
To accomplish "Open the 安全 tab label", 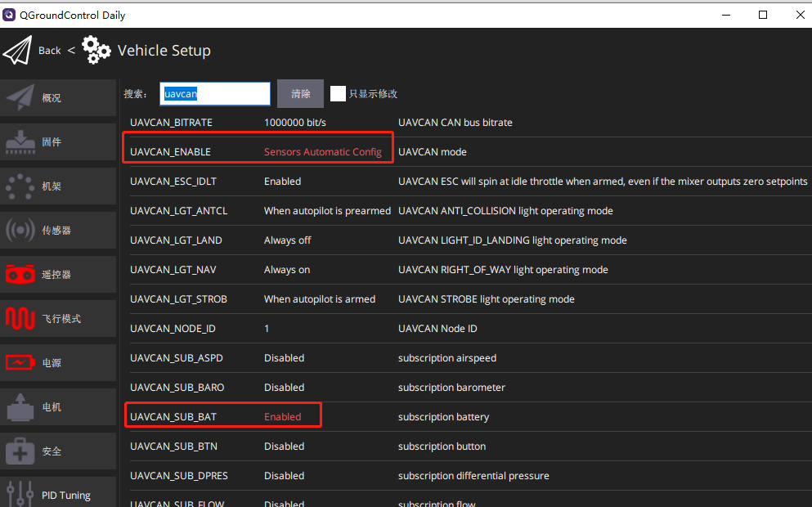I will pyautogui.click(x=52, y=451).
